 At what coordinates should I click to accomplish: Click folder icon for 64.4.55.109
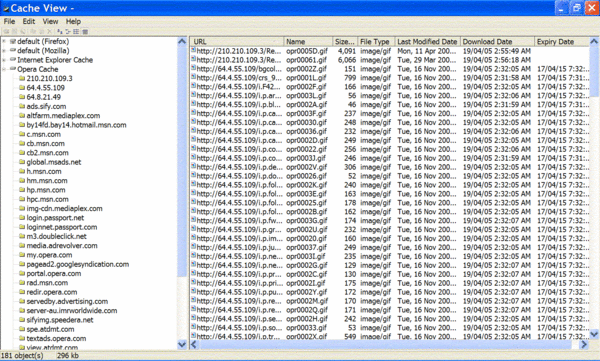point(22,87)
